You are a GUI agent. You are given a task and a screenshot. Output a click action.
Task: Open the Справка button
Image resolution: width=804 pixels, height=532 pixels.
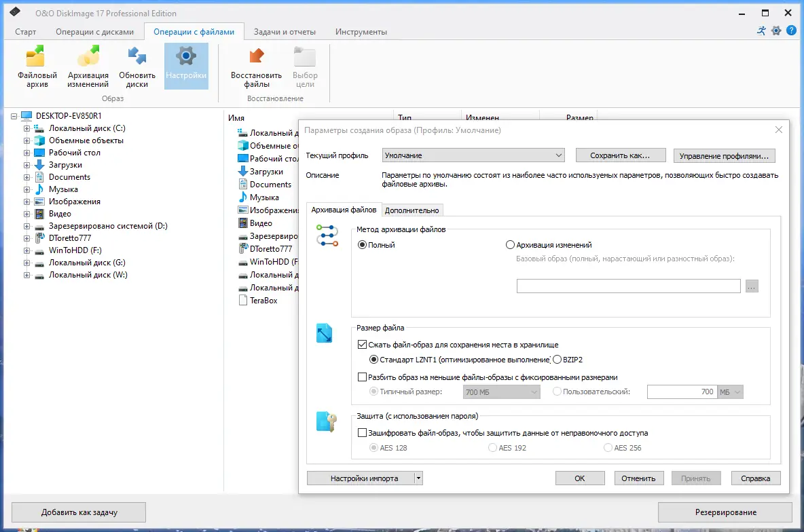pos(755,478)
